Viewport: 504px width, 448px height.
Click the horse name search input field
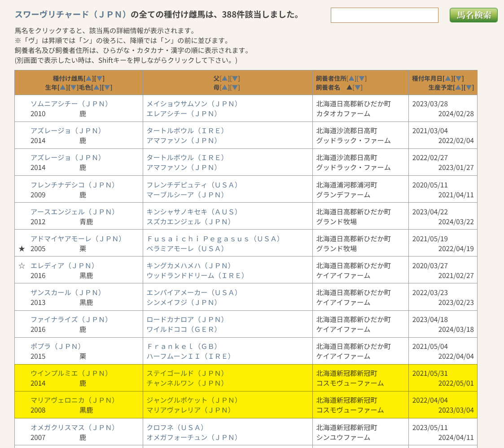coord(384,15)
